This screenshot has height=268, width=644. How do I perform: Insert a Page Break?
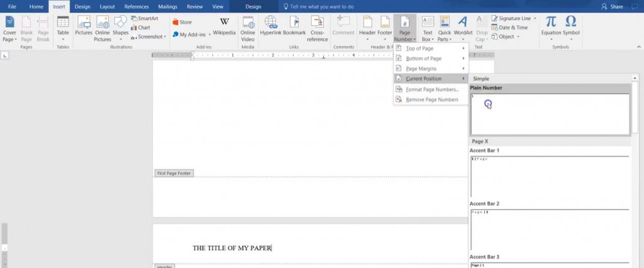pos(43,29)
